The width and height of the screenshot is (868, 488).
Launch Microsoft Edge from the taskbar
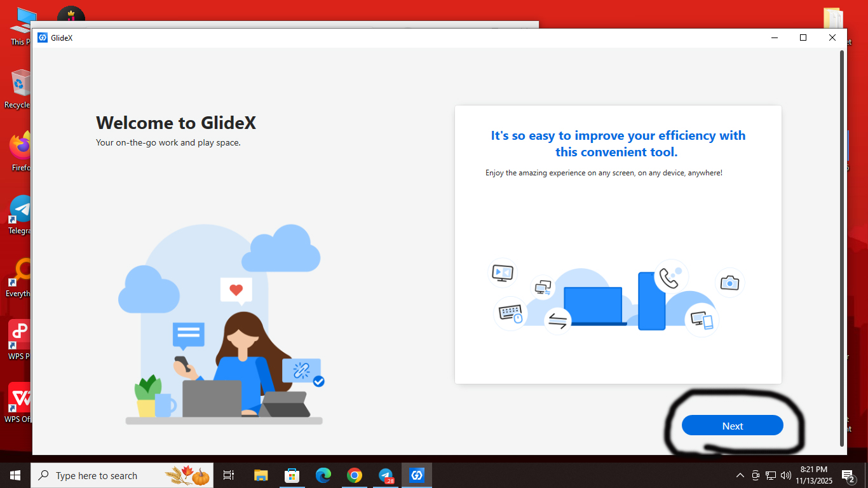pyautogui.click(x=323, y=475)
